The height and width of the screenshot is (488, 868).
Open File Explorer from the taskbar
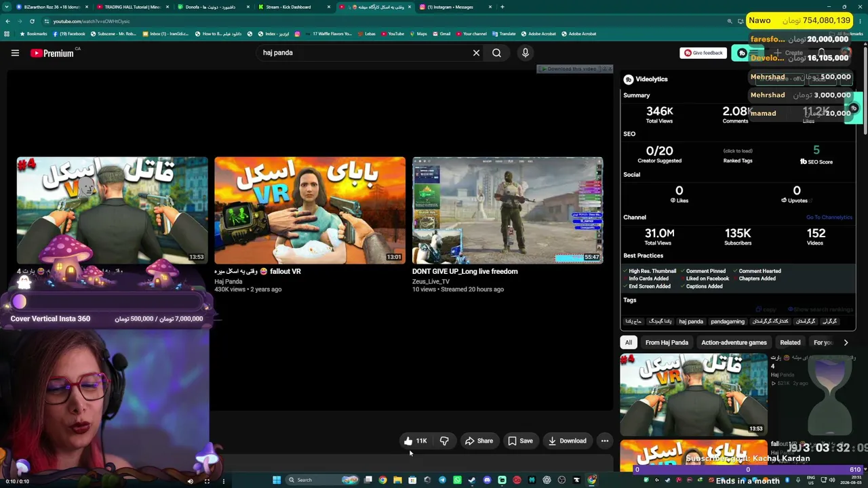397,480
